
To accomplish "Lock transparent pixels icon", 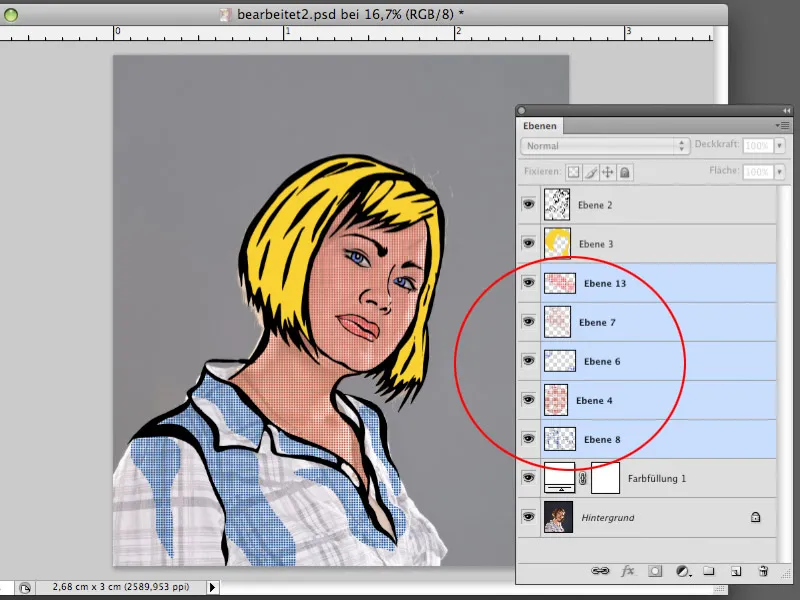I will (x=573, y=172).
